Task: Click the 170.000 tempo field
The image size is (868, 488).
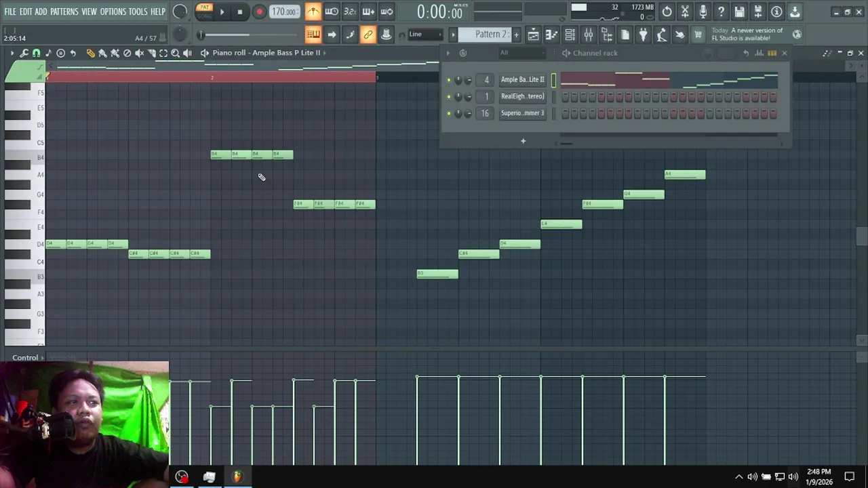Action: (283, 12)
